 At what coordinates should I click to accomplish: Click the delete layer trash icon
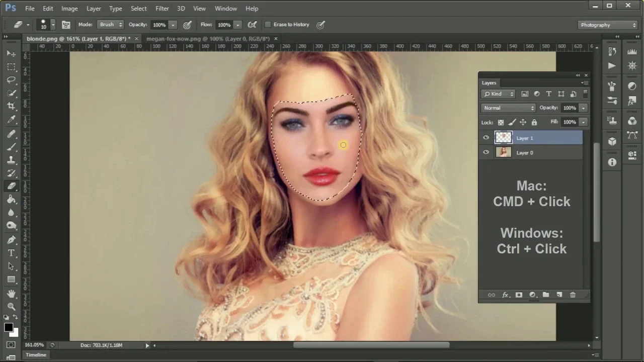573,295
